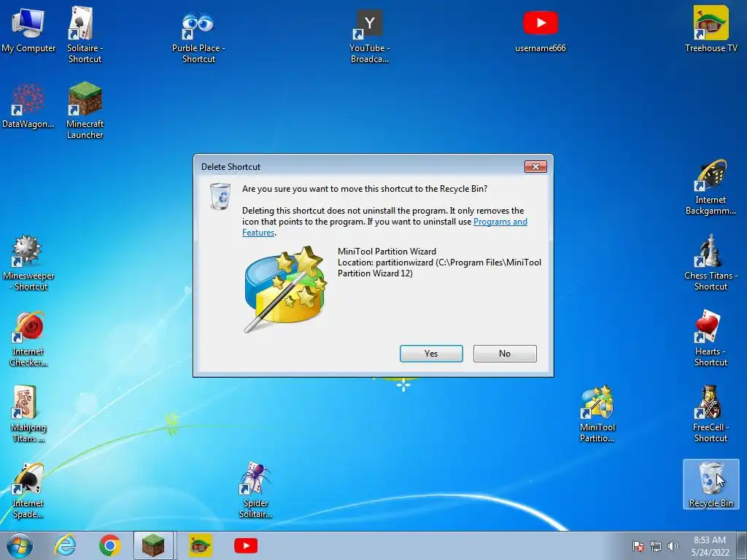Select the Mahjong Titans icon
The height and width of the screenshot is (560, 747).
(x=28, y=414)
